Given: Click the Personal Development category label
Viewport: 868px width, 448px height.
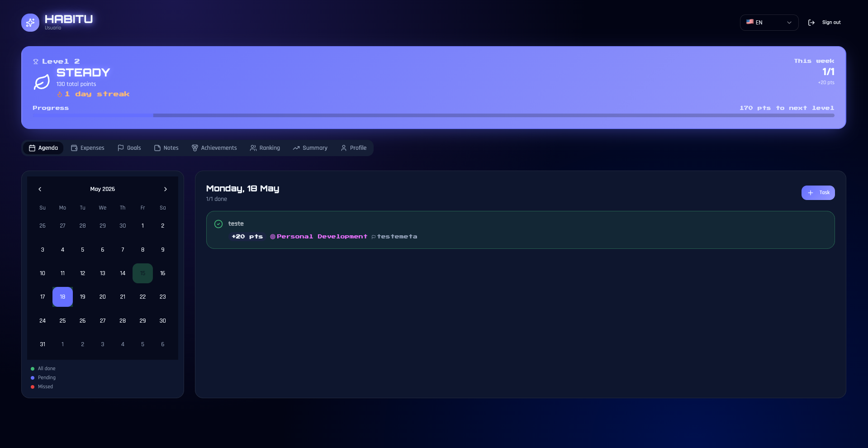Looking at the screenshot, I should point(322,237).
